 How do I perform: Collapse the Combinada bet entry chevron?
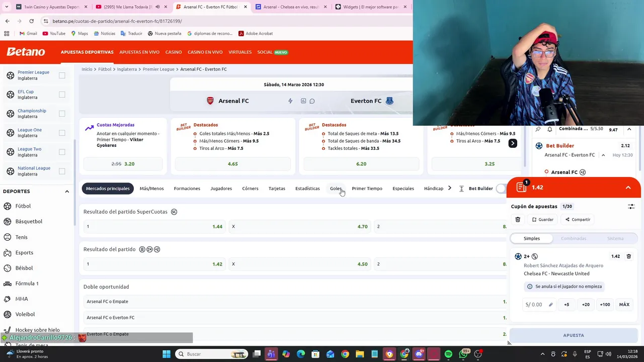[x=629, y=129]
